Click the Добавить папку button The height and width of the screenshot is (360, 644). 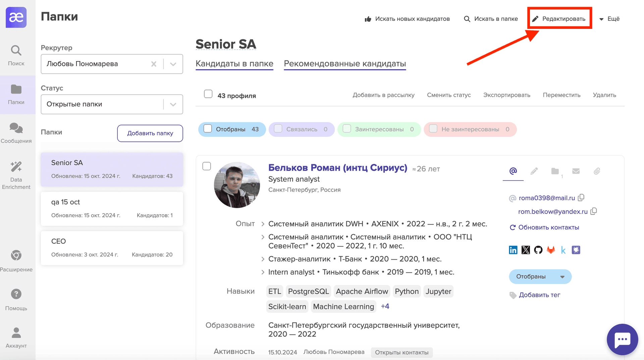coord(150,133)
